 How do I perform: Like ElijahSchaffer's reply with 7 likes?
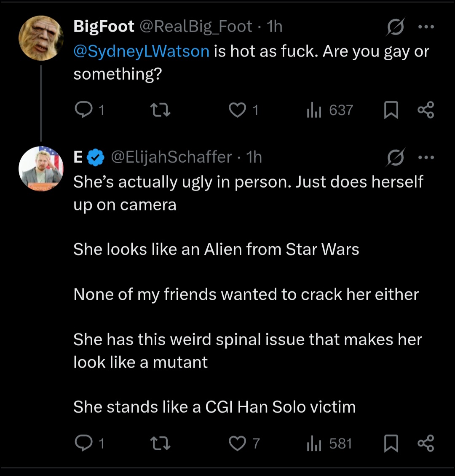point(237,443)
